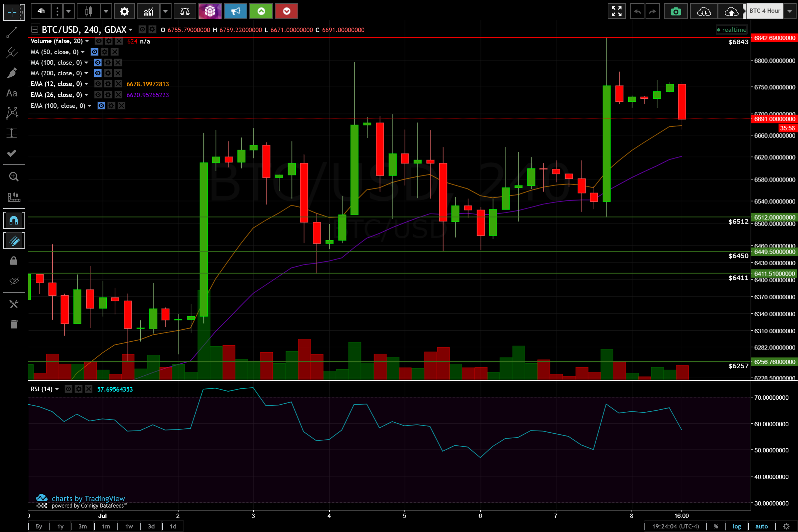798x532 pixels.
Task: Open the RSI (14) indicator dropdown
Action: (x=57, y=389)
